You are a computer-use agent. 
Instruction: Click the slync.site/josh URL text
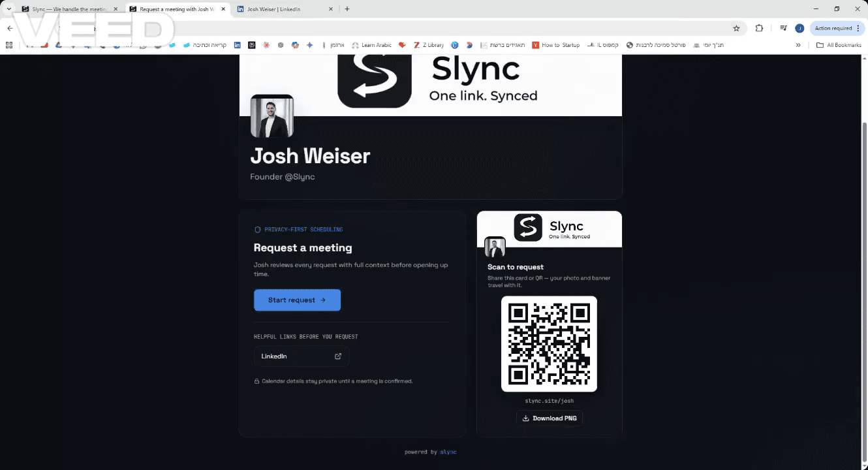(x=549, y=401)
